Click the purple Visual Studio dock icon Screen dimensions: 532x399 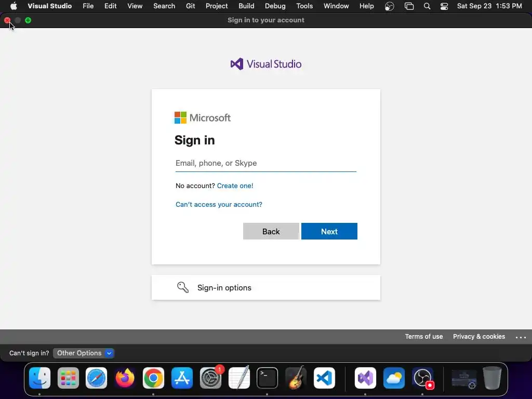pyautogui.click(x=365, y=378)
